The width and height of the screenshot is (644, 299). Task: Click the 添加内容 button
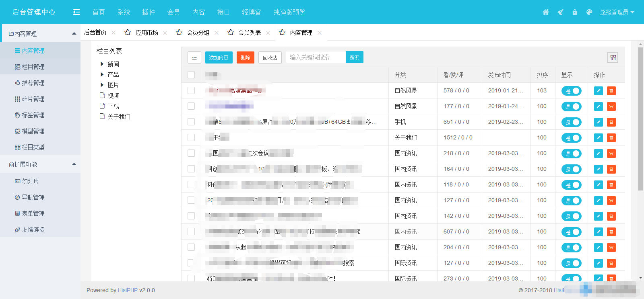pos(219,57)
